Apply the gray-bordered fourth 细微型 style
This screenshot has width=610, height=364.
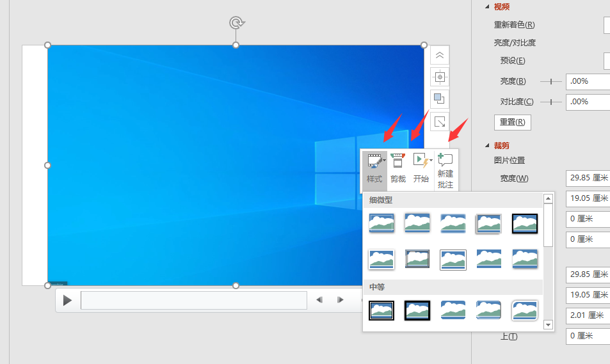[x=488, y=223]
